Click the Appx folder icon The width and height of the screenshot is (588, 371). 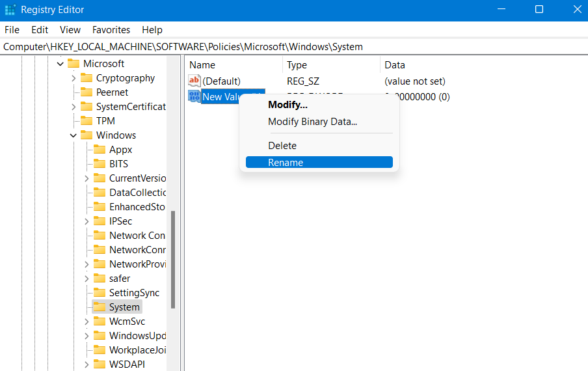tap(99, 150)
